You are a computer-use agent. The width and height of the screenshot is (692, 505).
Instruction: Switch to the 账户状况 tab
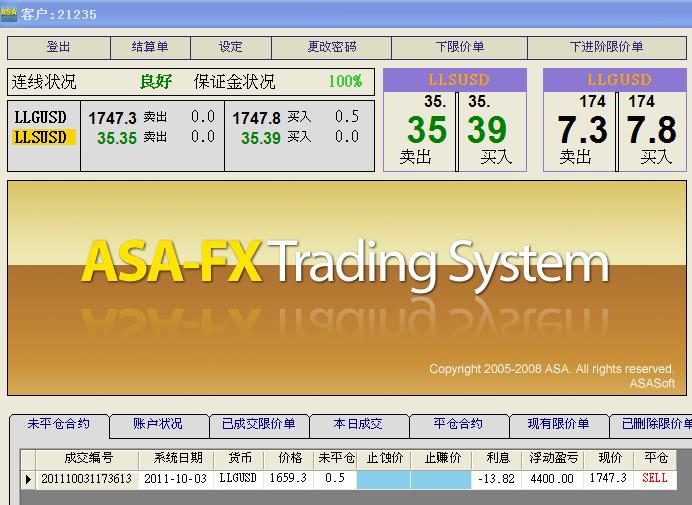point(158,424)
